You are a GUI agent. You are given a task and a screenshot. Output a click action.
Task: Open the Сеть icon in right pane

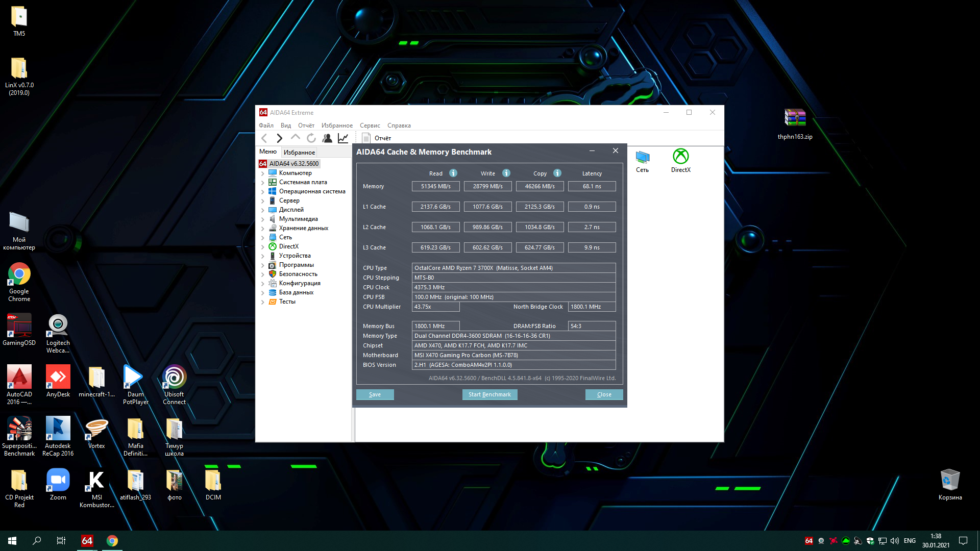[643, 162]
